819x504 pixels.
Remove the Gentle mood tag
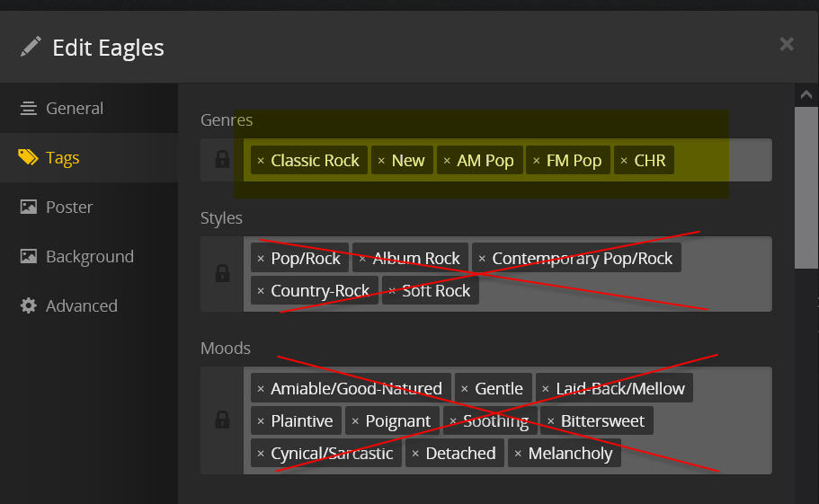click(465, 389)
